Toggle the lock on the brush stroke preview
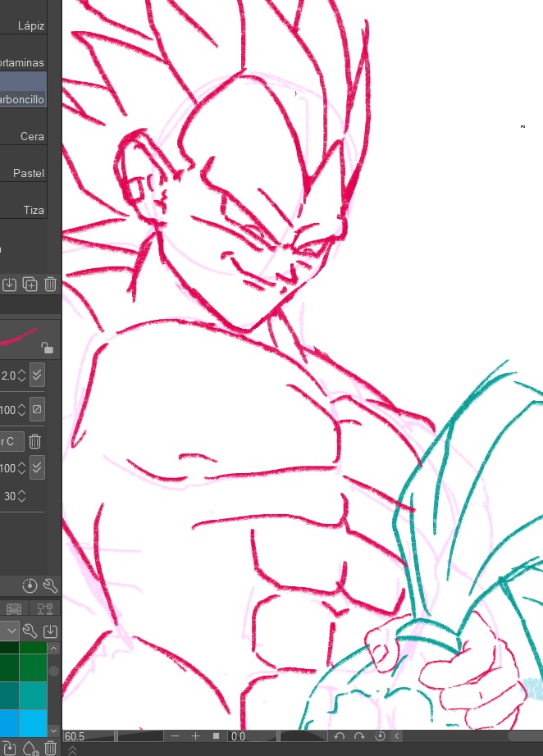Image resolution: width=543 pixels, height=756 pixels. 47,348
